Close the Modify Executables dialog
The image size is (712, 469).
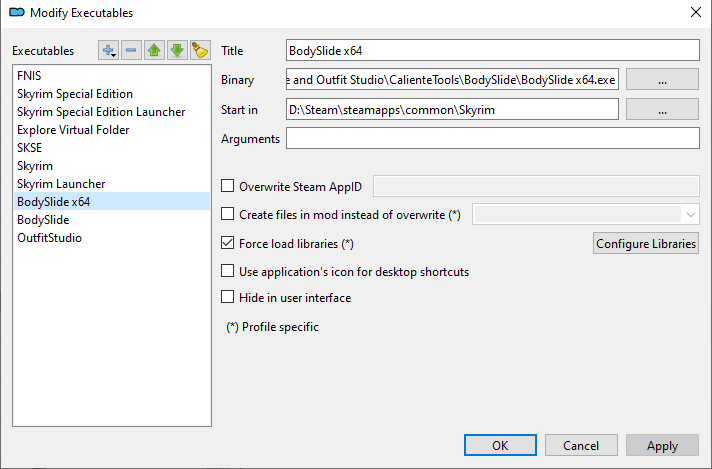click(696, 12)
